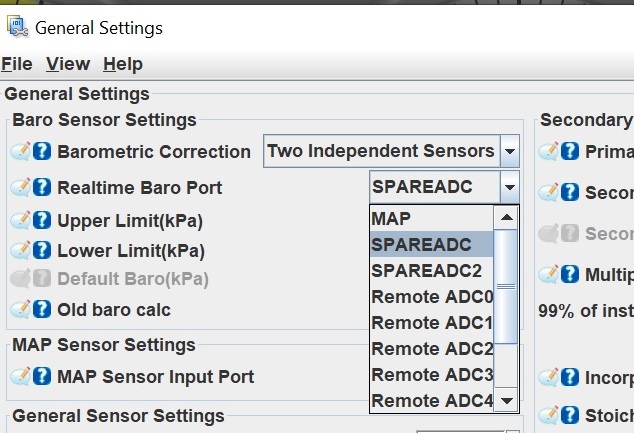Click help icon for MAP Sensor Input Port
The height and width of the screenshot is (433, 634).
(x=42, y=376)
